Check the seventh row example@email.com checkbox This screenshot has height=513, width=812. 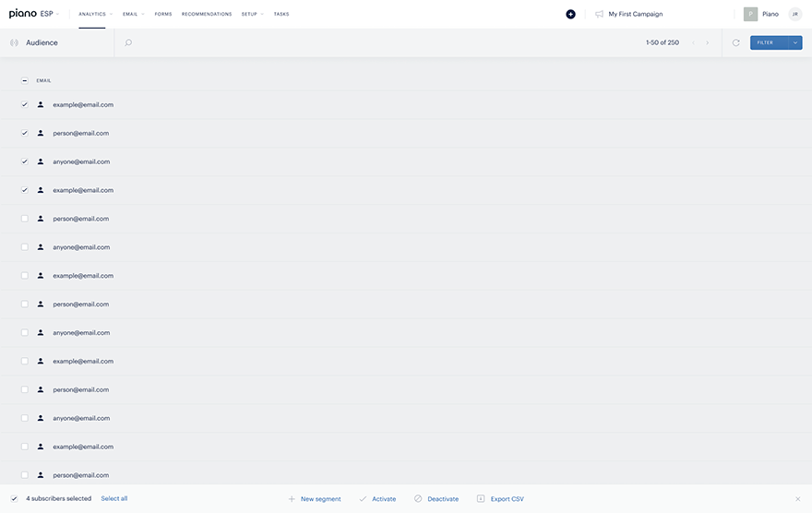(x=24, y=275)
